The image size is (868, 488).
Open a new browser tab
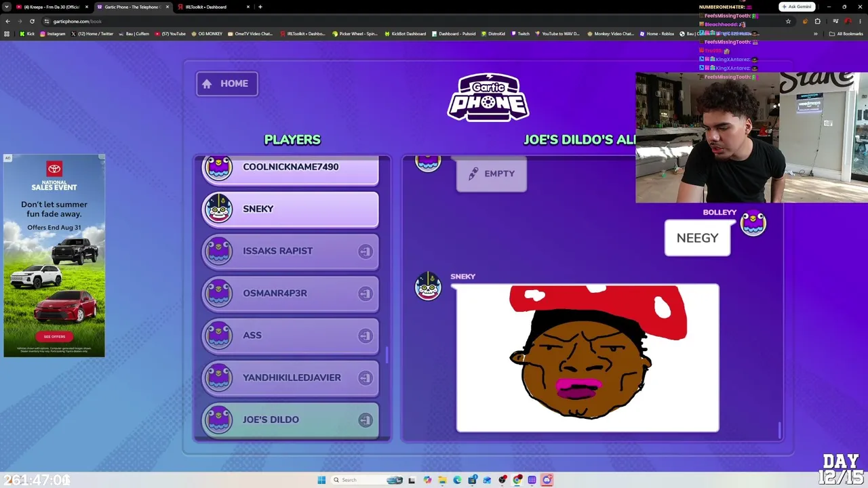coord(260,7)
